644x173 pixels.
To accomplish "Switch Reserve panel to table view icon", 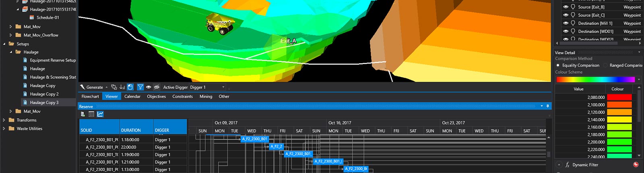I will 91,114.
